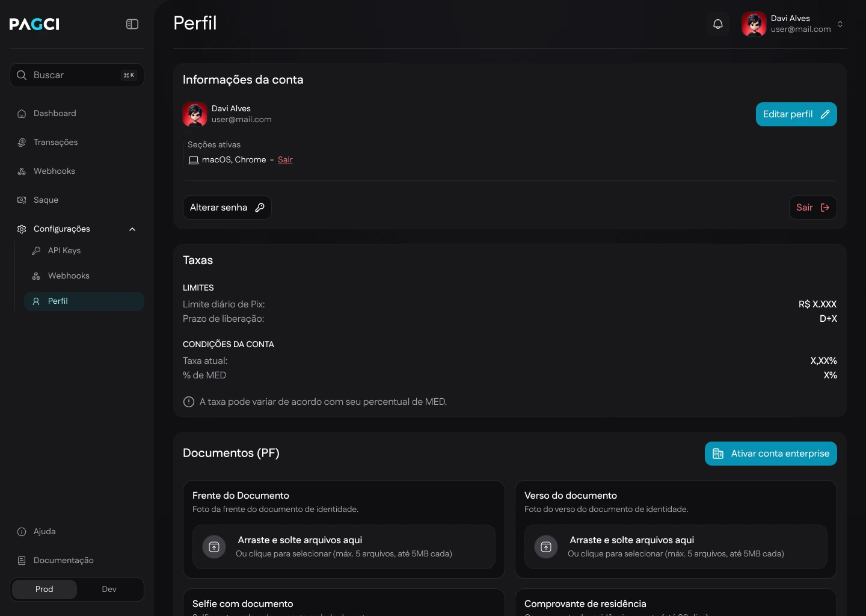Open Webhooks under Configurações
Screen dimensions: 866x616
coord(84,276)
